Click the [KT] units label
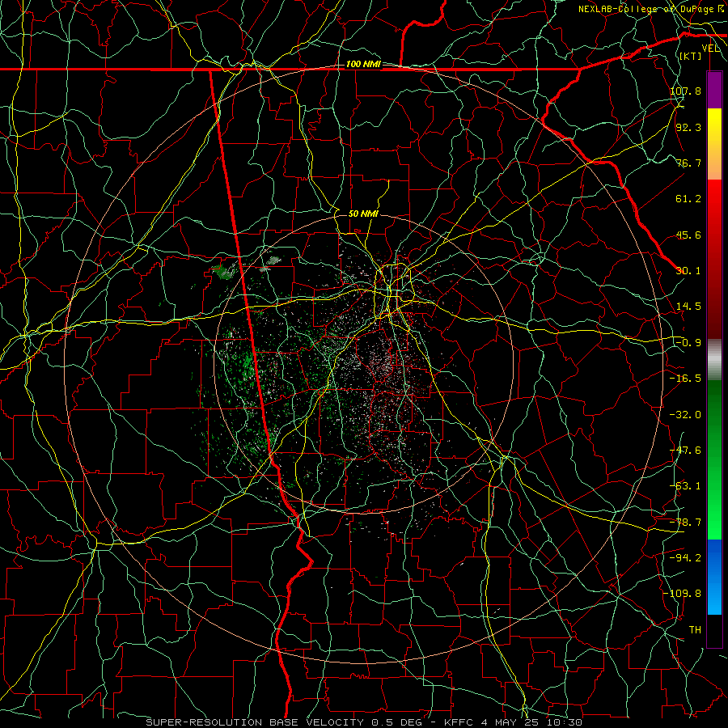Image resolution: width=728 pixels, height=728 pixels. (x=691, y=56)
